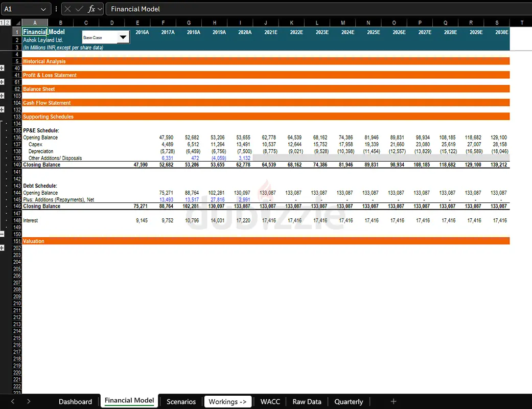Screen dimensions: 532x409
Task: Click the previous sheet navigation arrow
Action: pyautogui.click(x=13, y=402)
